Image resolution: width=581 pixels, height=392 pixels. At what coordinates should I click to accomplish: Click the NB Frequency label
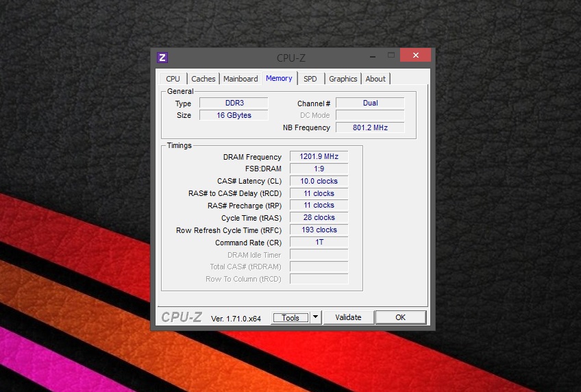[306, 127]
